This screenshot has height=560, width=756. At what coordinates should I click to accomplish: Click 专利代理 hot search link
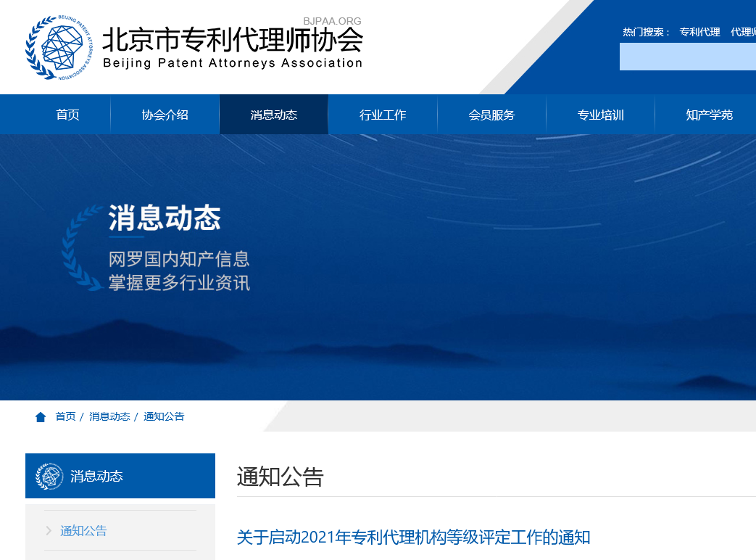(699, 33)
